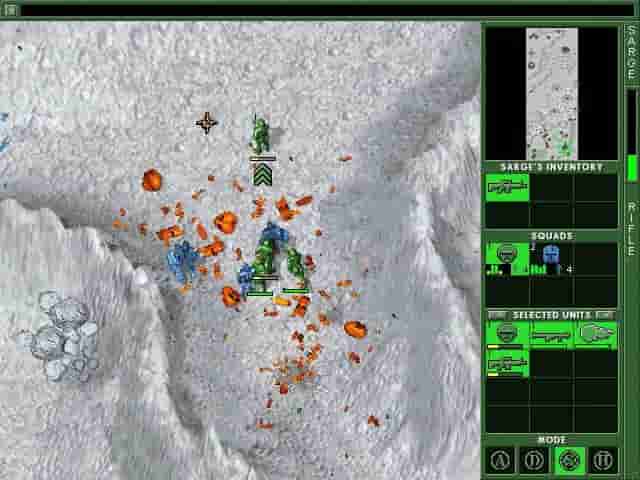Screen dimensions: 640x480
Task: Set squad mode to D
Action: (534, 460)
